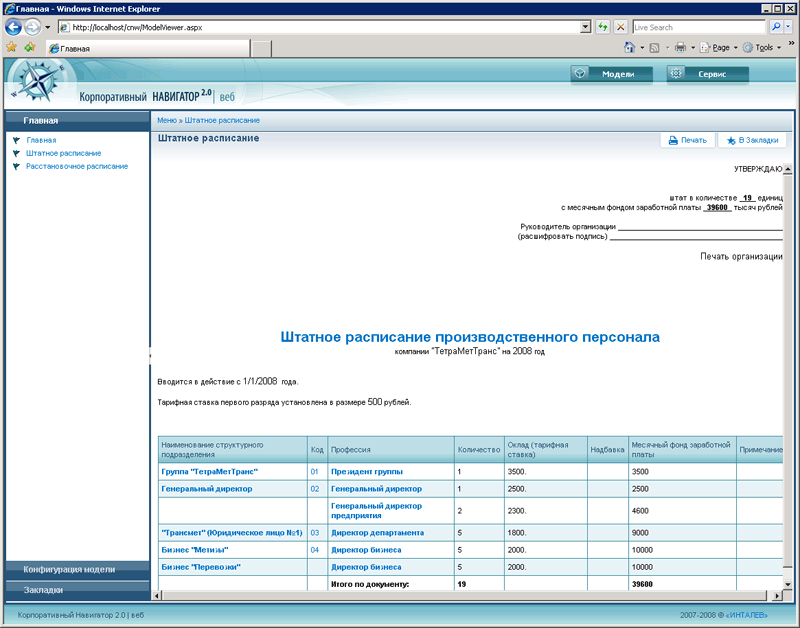Click the Модели navigation button
800x628 pixels.
611,74
